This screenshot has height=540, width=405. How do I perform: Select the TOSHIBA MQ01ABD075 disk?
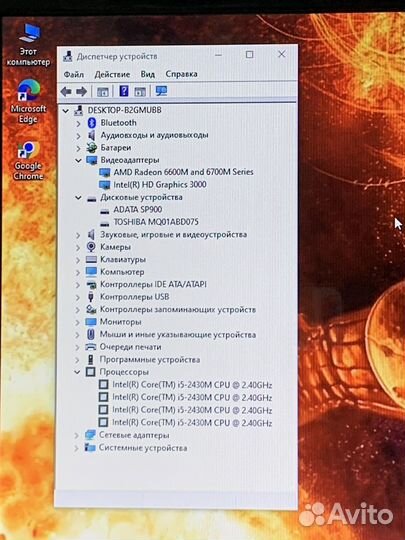[156, 222]
